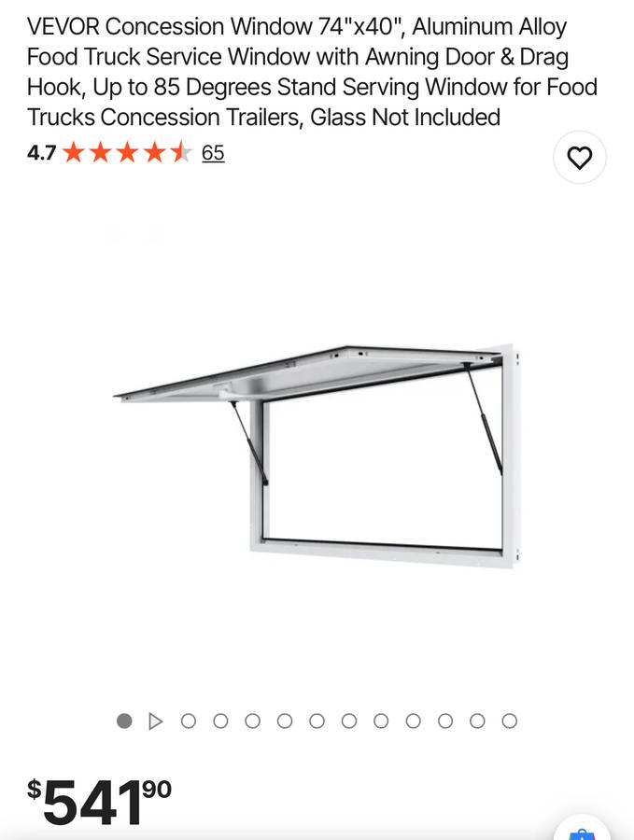Open the concession window product image

pos(317,456)
